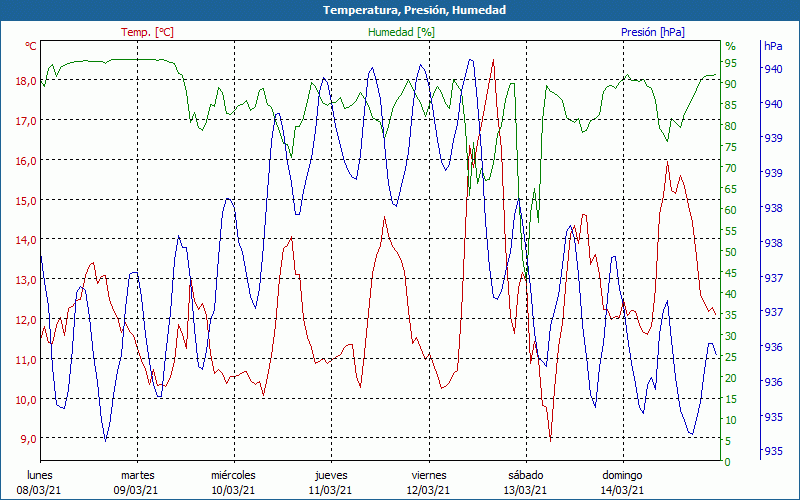This screenshot has height=500, width=800.
Task: Click the "12,0" temperature axis value
Action: click(28, 319)
